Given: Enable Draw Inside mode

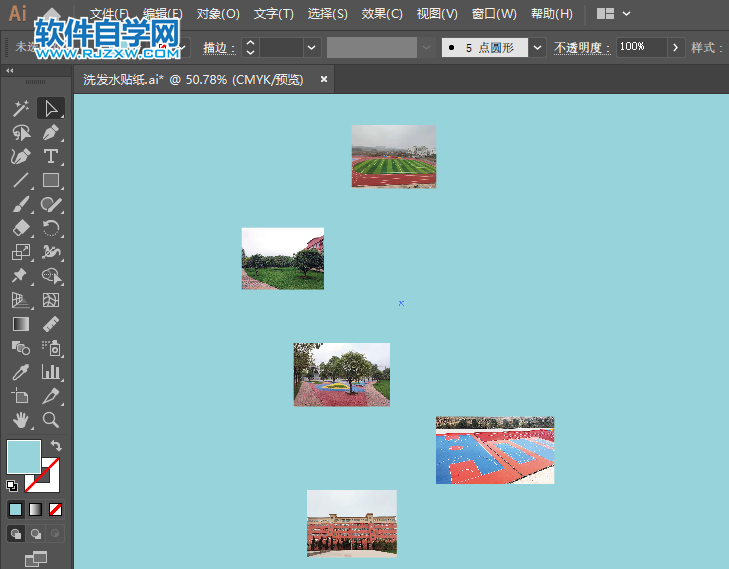Looking at the screenshot, I should pos(55,534).
